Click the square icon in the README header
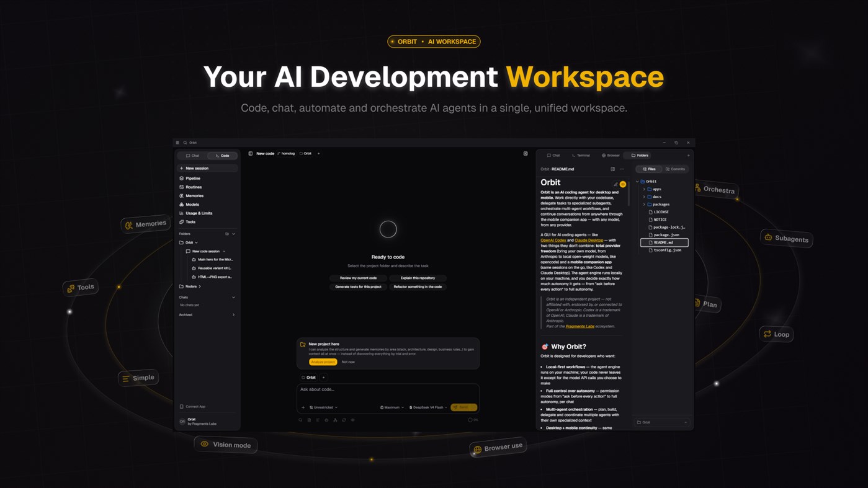868x488 pixels. (612, 169)
